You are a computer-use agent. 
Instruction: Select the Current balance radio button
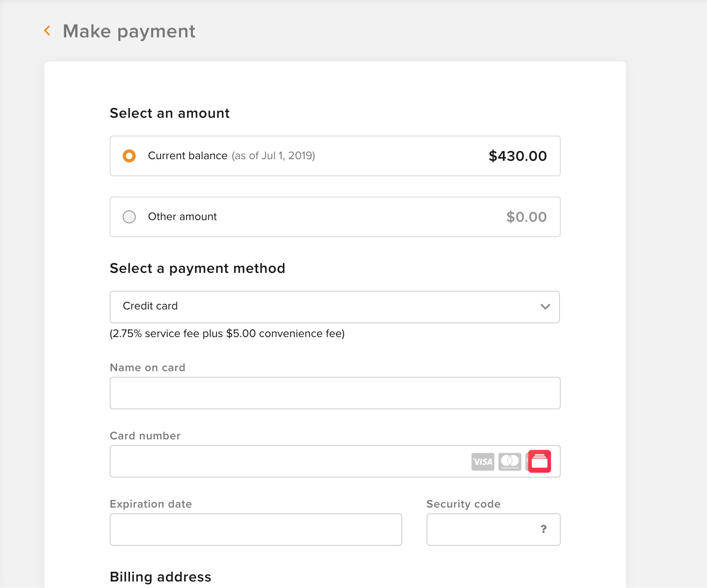tap(129, 156)
